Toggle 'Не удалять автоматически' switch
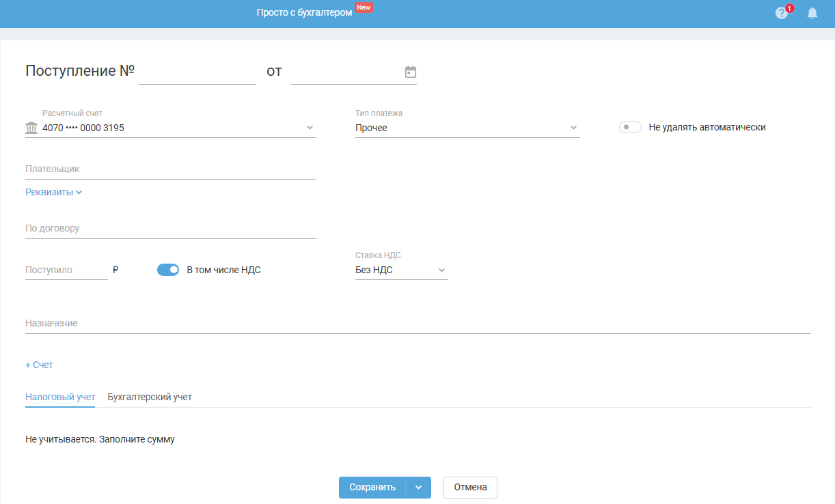This screenshot has width=835, height=504. tap(630, 127)
